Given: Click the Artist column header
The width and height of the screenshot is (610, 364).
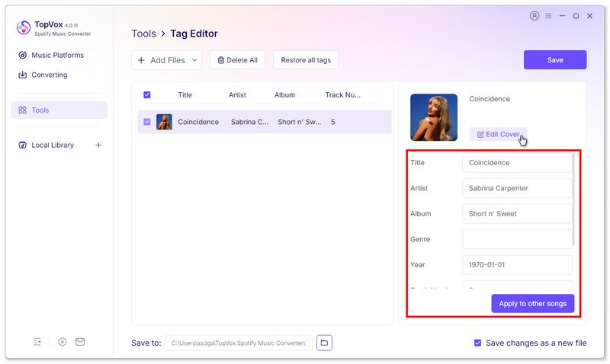Looking at the screenshot, I should (x=237, y=94).
